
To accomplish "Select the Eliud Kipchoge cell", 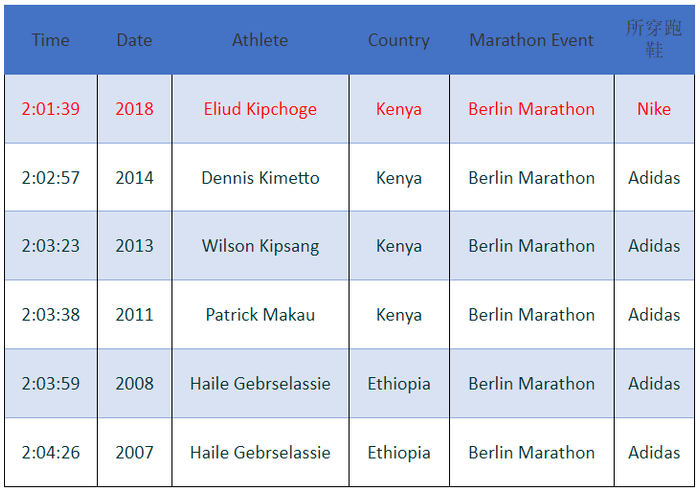I will 260,109.
